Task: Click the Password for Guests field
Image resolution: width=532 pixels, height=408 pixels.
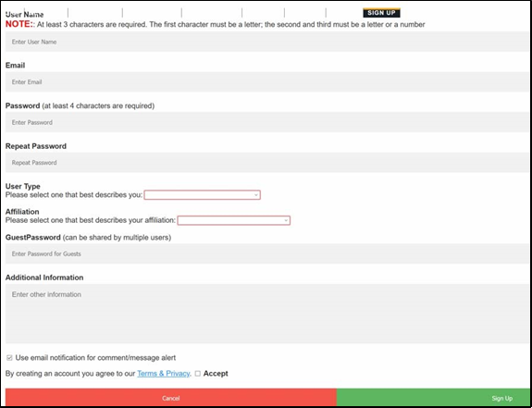Action: 266,253
